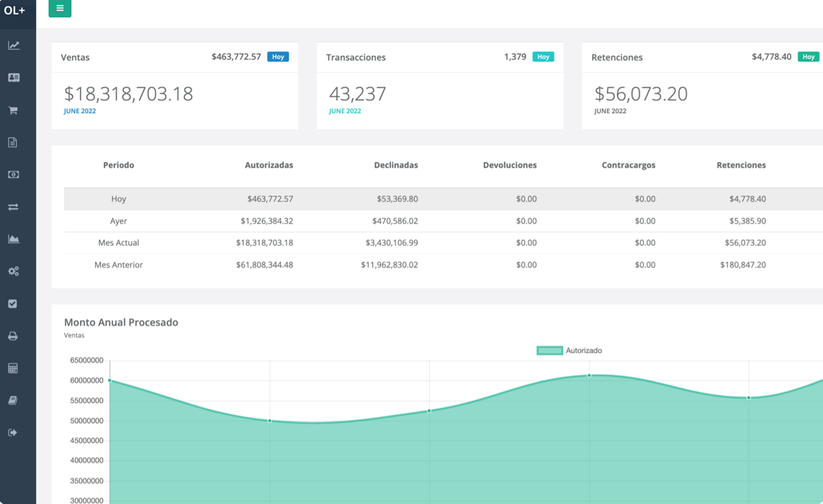Viewport: 823px width, 504px height.
Task: Click the check square sidebar icon
Action: click(13, 304)
